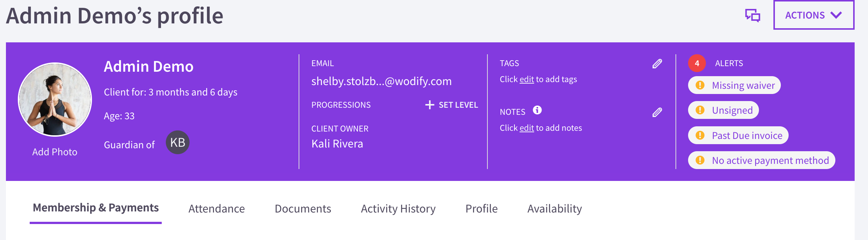Click the red alerts count badge
The height and width of the screenshot is (240, 868).
tap(697, 63)
